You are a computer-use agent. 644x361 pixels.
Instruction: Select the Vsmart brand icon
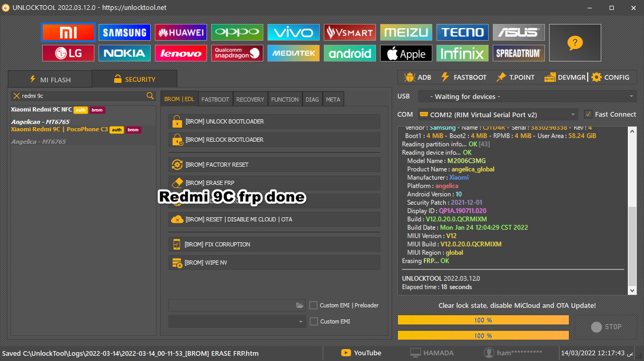point(349,32)
